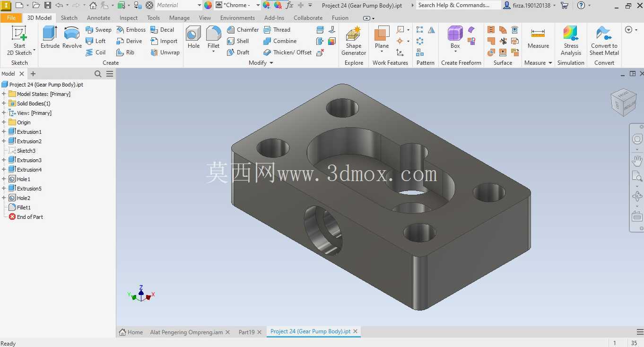Expand the Solid Bodies(1) folder
The height and width of the screenshot is (347, 644).
[4, 104]
